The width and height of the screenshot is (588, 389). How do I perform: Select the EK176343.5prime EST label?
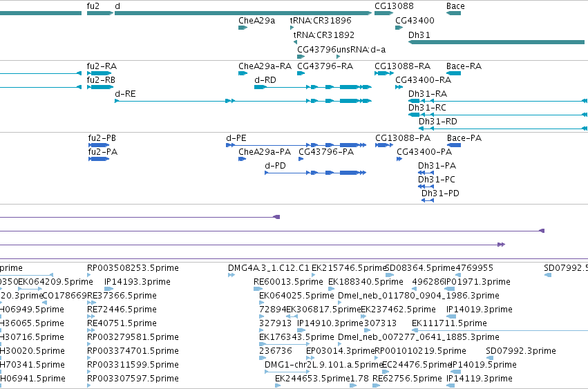(x=296, y=337)
